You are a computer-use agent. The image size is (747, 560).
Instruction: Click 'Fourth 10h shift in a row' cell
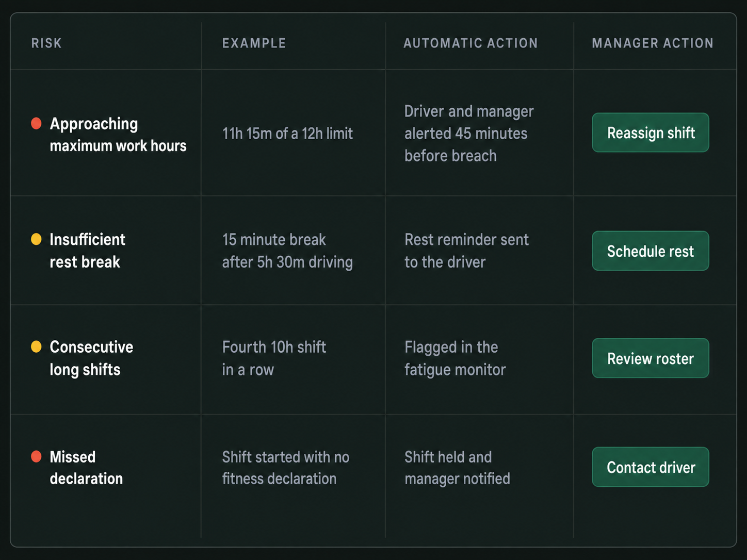[x=274, y=358]
